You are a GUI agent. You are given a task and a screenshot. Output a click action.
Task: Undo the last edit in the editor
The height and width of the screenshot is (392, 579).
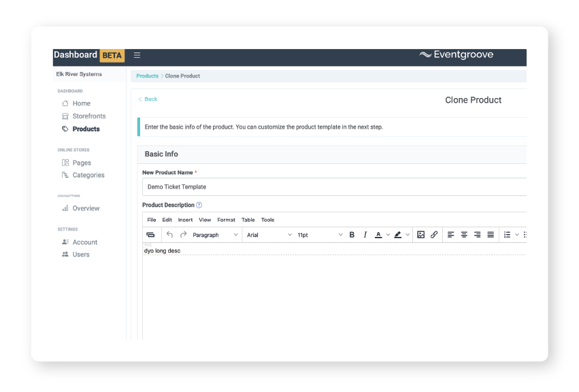coord(168,234)
